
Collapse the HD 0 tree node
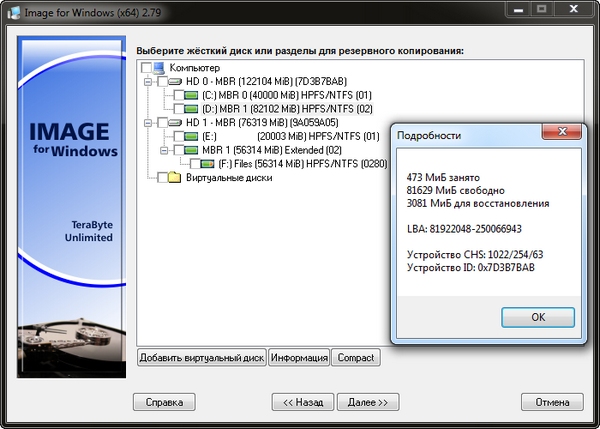147,81
